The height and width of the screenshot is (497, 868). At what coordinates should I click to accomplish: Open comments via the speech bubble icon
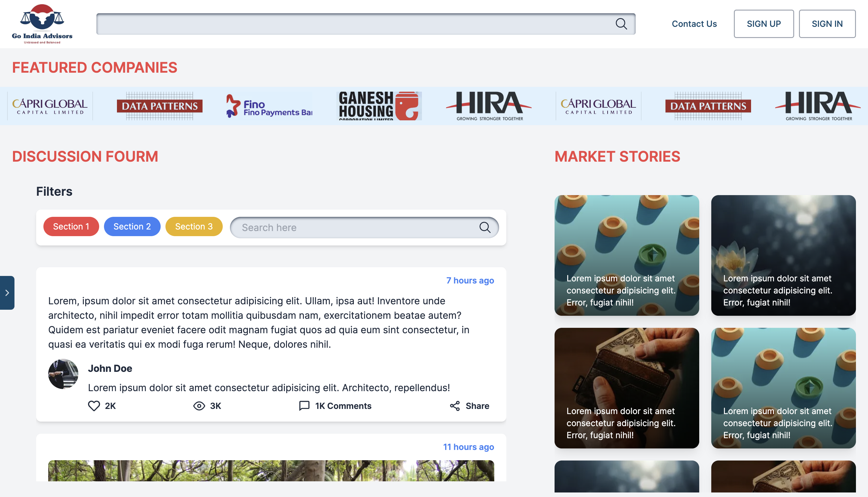(x=304, y=406)
